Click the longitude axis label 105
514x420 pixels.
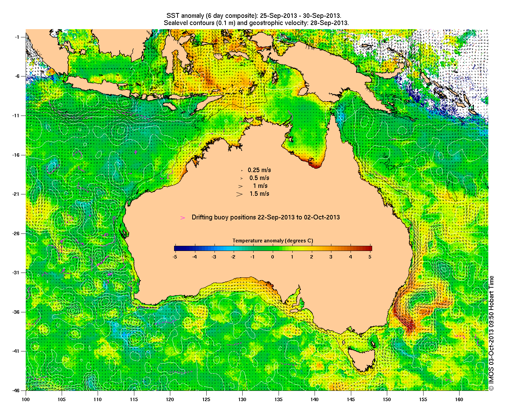click(x=61, y=399)
